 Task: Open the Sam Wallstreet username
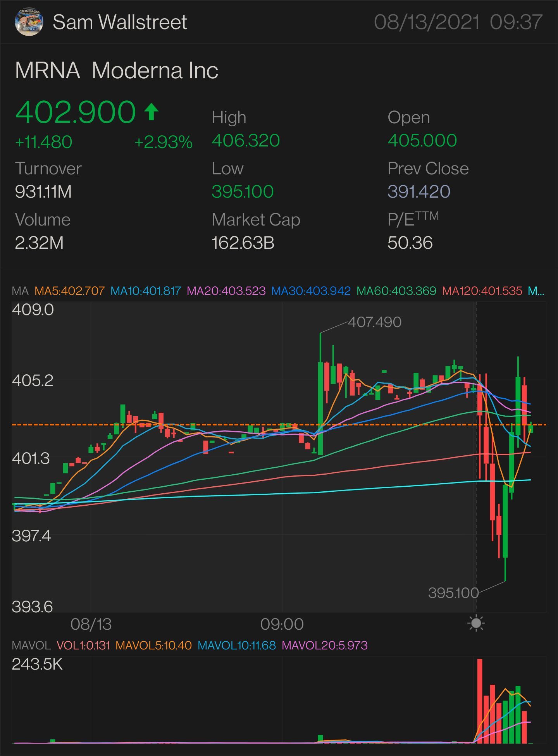120,22
